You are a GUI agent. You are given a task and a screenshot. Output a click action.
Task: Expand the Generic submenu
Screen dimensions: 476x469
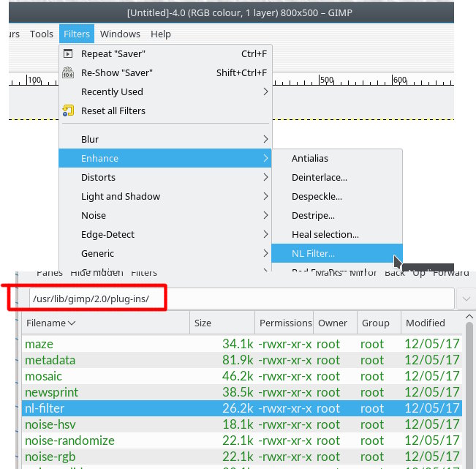[165, 253]
